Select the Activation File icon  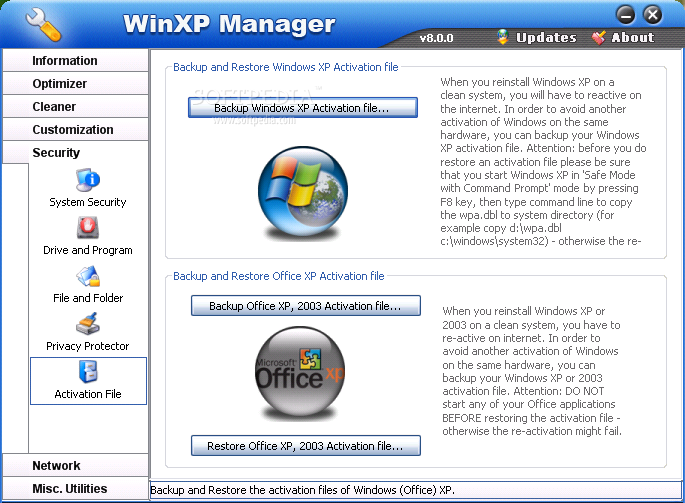pyautogui.click(x=88, y=372)
